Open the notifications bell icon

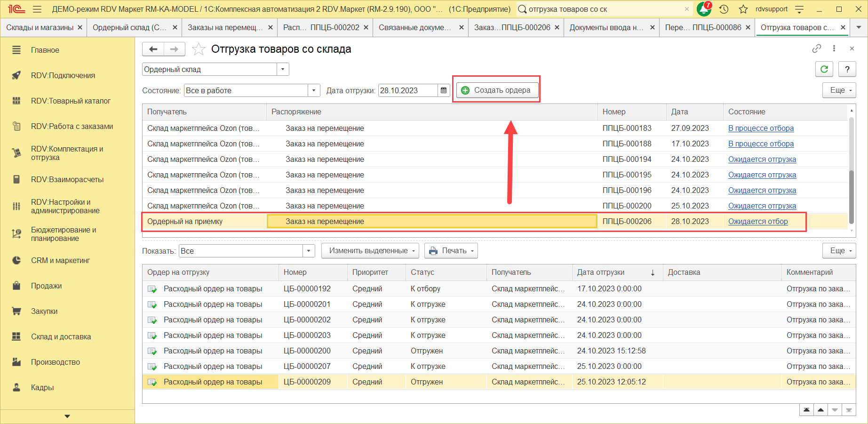(x=703, y=9)
